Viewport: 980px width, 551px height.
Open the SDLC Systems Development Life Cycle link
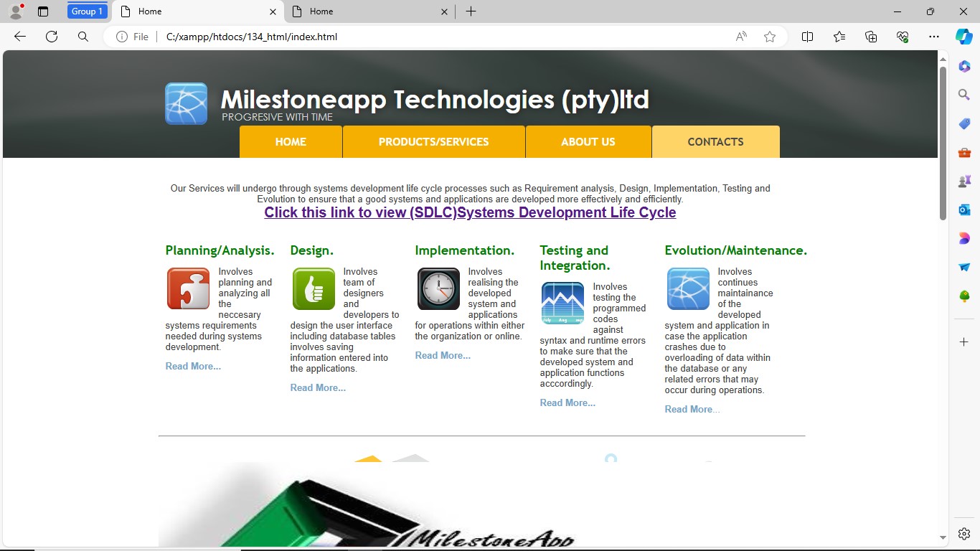click(x=470, y=212)
